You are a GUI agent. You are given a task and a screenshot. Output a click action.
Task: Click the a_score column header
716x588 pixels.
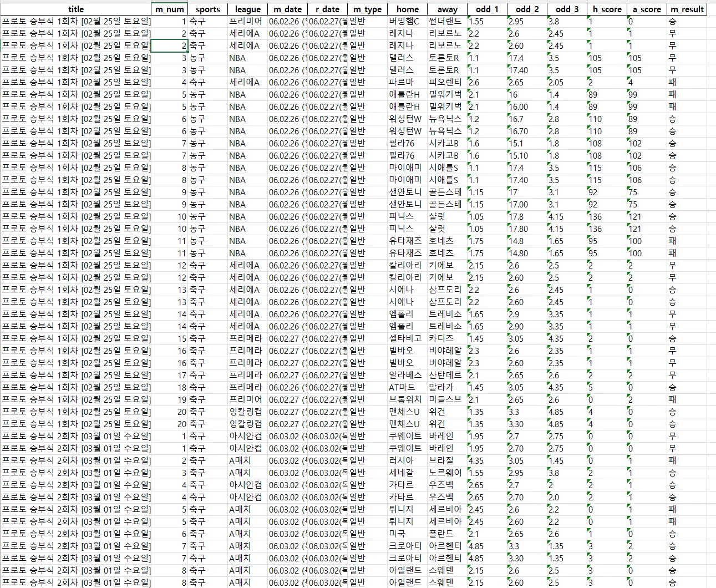pos(647,9)
